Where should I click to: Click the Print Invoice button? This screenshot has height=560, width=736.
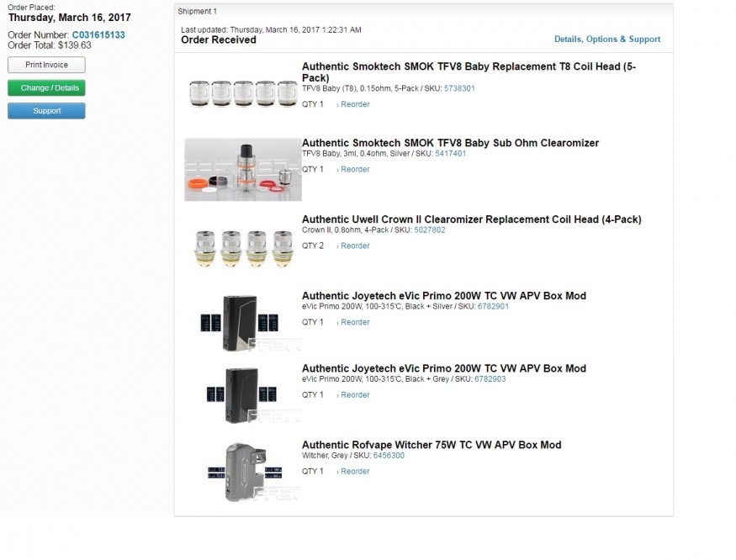pyautogui.click(x=46, y=65)
